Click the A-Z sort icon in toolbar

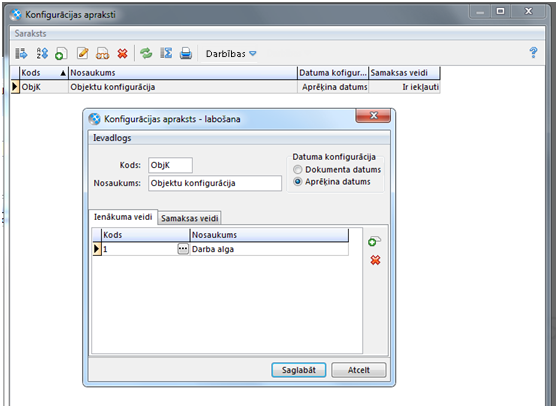[42, 53]
